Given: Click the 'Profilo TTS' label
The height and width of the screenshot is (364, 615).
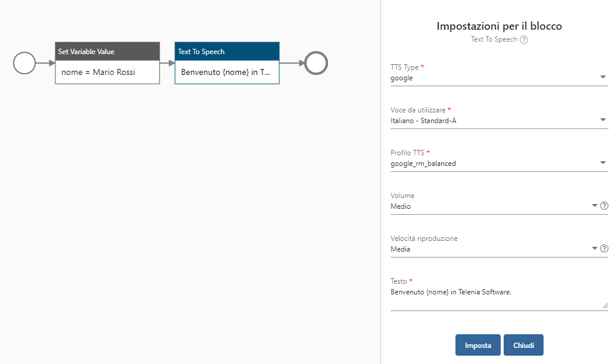Looking at the screenshot, I should click(407, 152).
